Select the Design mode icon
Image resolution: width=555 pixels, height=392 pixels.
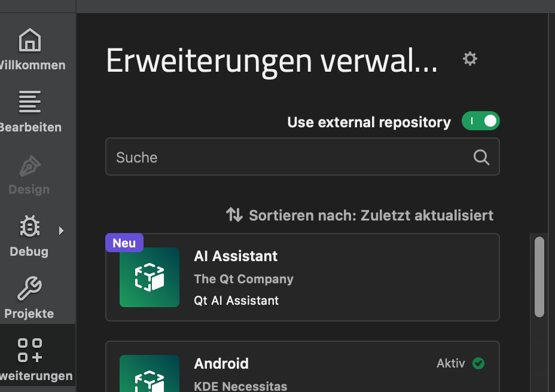tap(30, 166)
